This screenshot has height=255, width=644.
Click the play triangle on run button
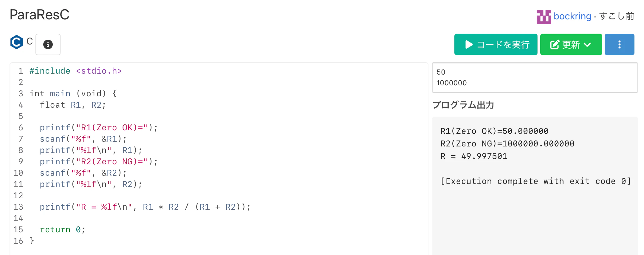[x=469, y=44]
